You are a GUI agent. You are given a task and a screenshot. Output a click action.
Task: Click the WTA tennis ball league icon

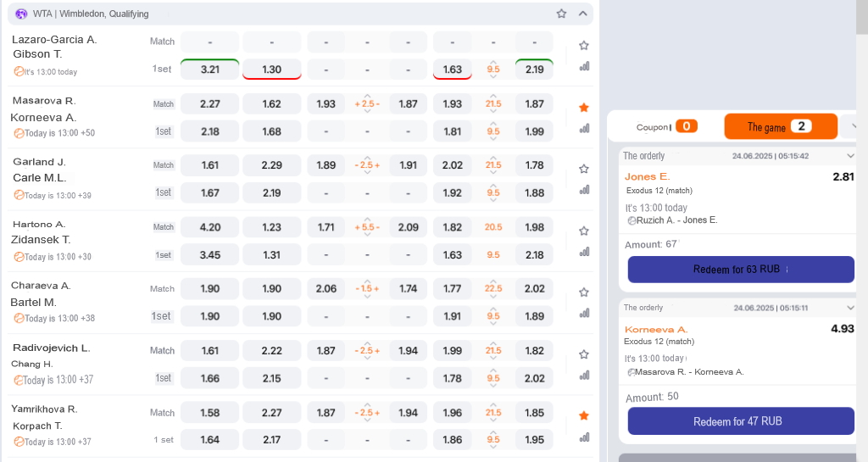pos(21,14)
